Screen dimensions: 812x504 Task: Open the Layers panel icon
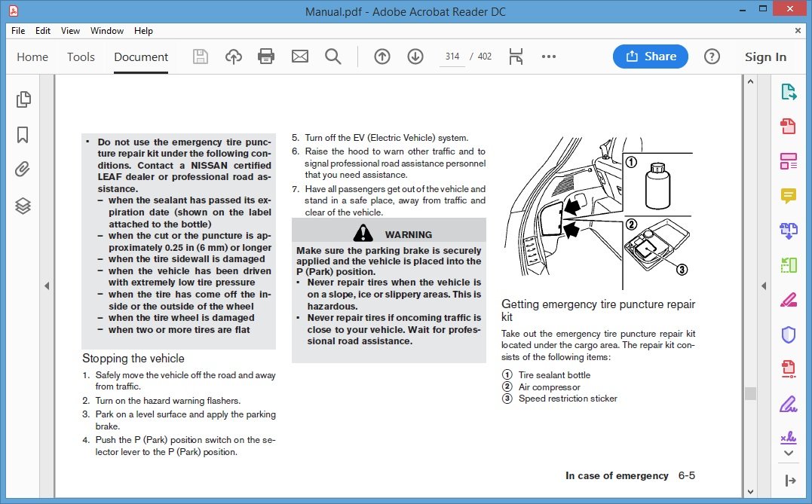point(23,205)
